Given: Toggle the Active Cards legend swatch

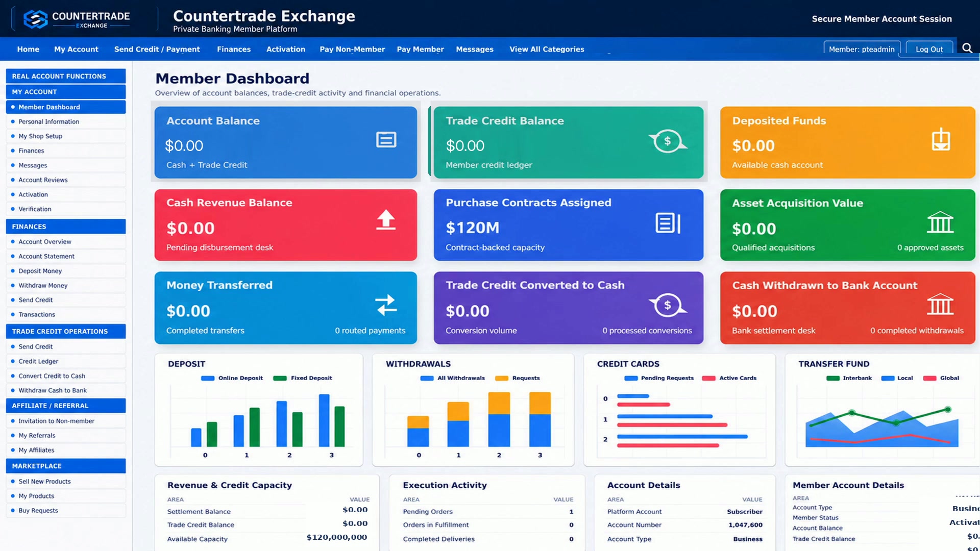Looking at the screenshot, I should (x=708, y=378).
